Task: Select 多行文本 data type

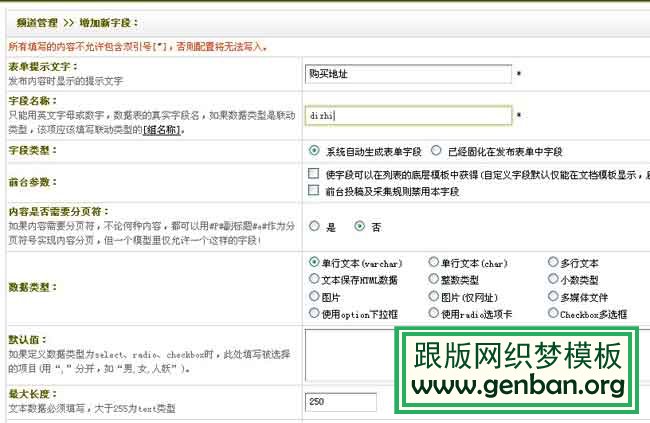Action: (553, 262)
